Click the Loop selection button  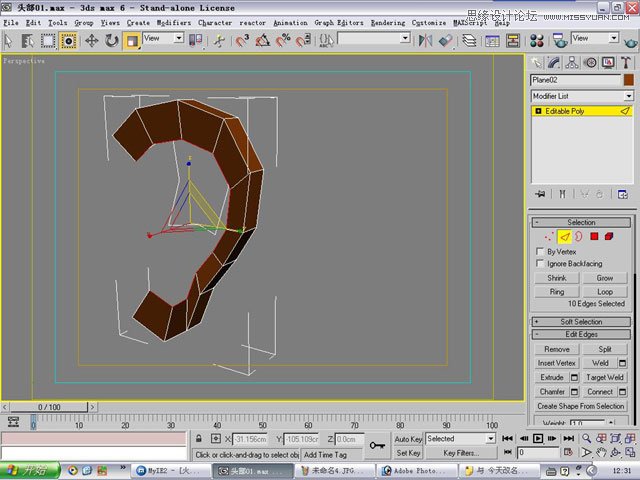(604, 292)
